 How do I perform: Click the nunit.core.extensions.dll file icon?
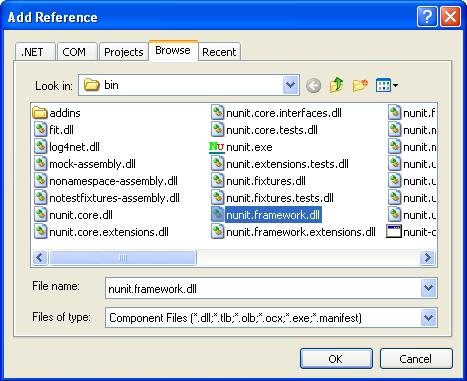(41, 232)
